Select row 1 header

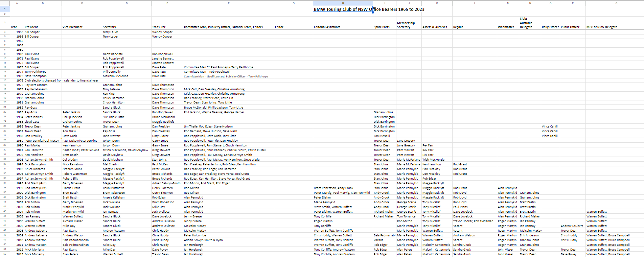pos(5,9)
